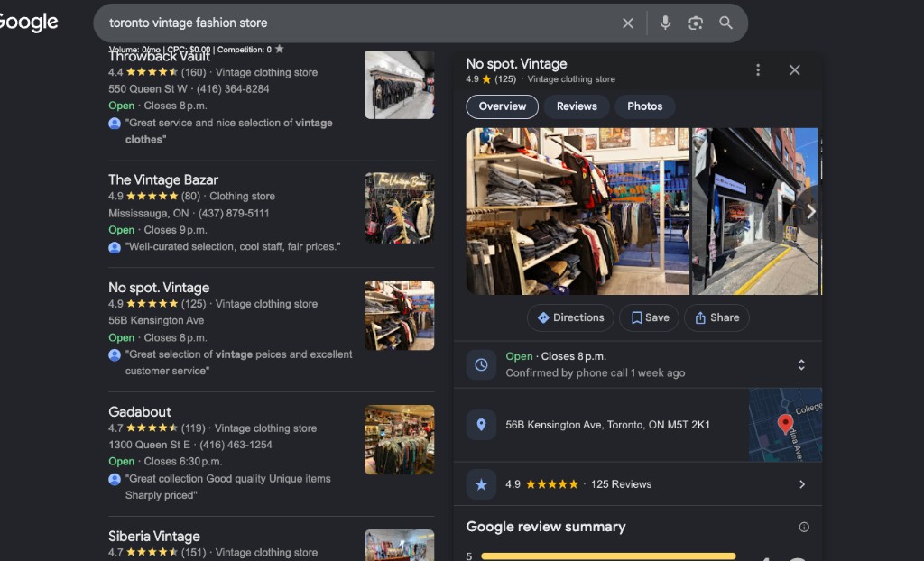View the Throwback Vault store thumbnail
The width and height of the screenshot is (924, 561).
400,85
